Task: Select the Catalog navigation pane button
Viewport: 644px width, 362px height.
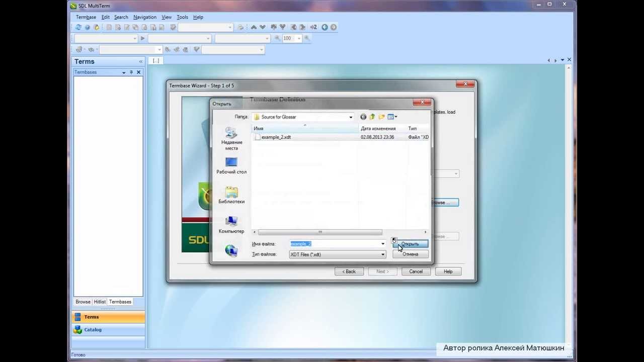Action: point(109,330)
